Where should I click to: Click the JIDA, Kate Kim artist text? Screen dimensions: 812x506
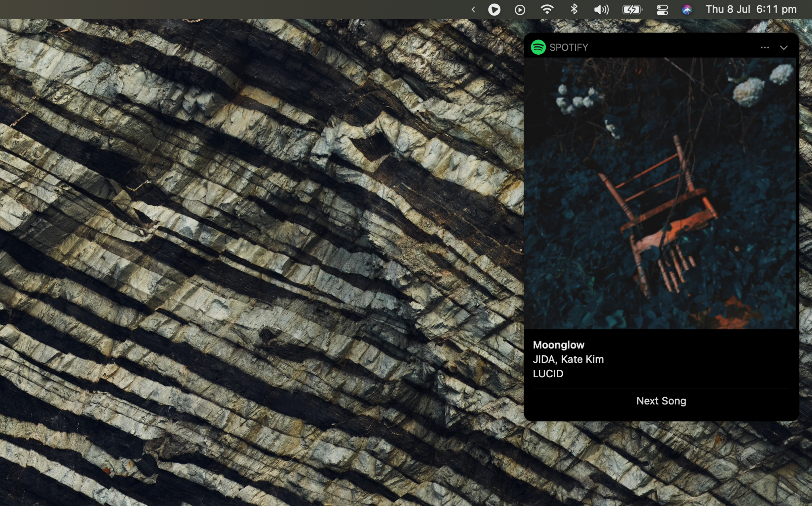pos(568,359)
